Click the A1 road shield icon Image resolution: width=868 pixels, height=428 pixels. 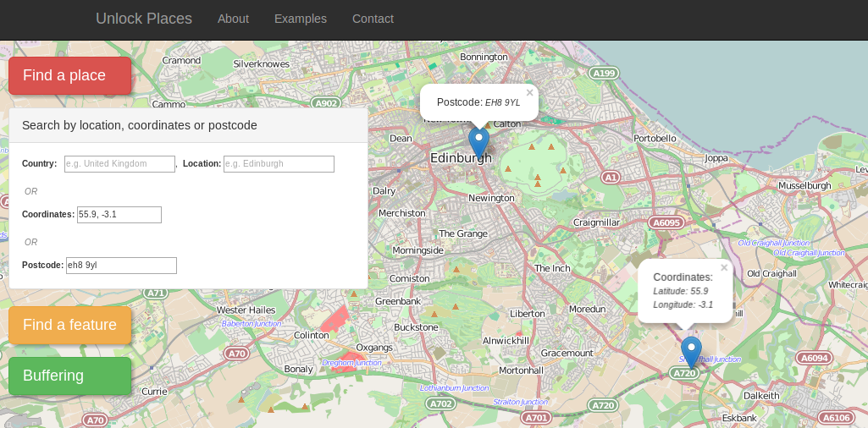click(x=611, y=178)
